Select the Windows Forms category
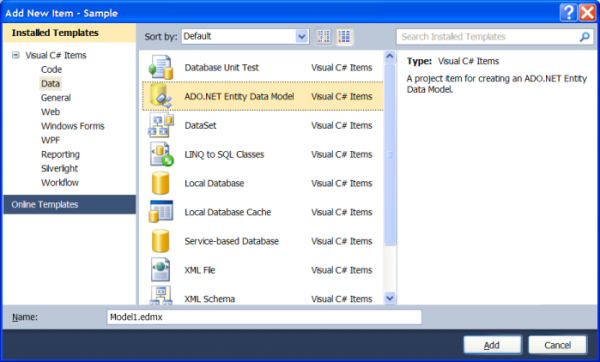The height and width of the screenshot is (362, 600). click(73, 126)
